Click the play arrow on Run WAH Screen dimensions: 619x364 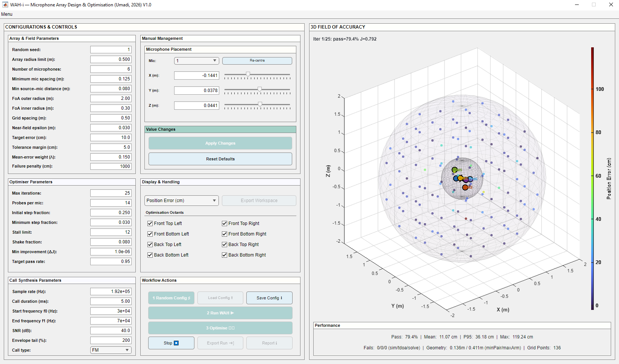pyautogui.click(x=232, y=313)
